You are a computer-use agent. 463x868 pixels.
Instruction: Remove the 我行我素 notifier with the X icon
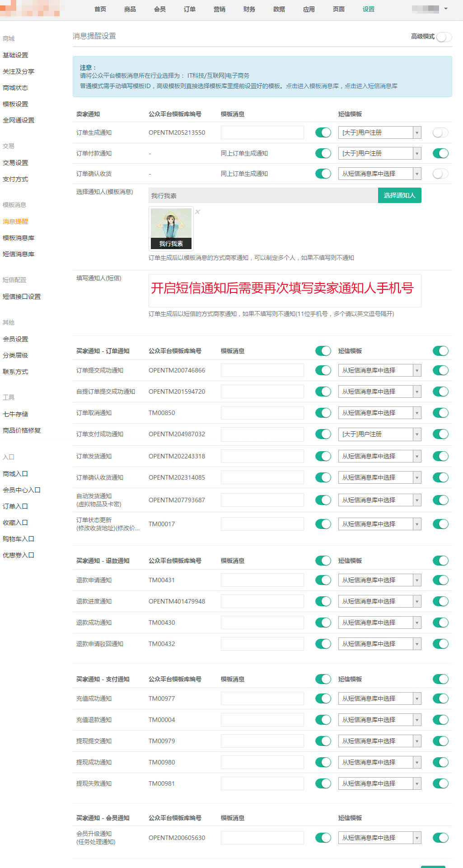point(197,212)
